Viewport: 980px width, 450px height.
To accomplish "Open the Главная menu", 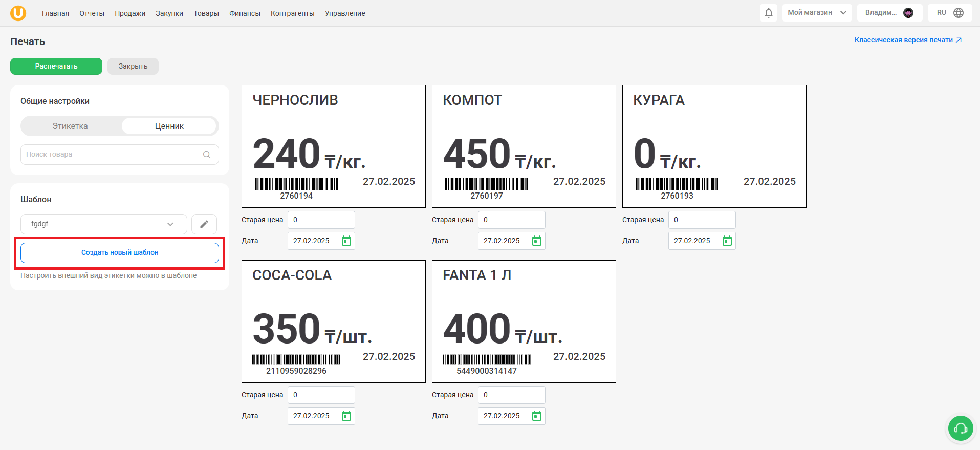I will click(x=55, y=13).
